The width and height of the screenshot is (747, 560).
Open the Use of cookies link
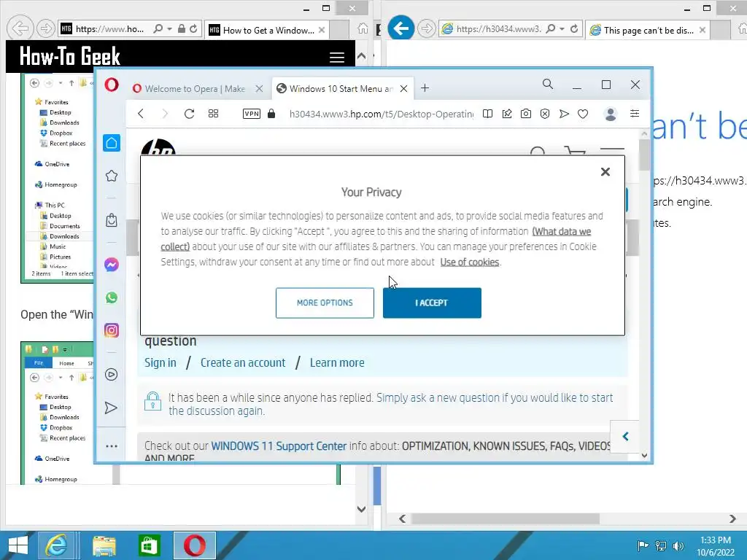tap(470, 262)
